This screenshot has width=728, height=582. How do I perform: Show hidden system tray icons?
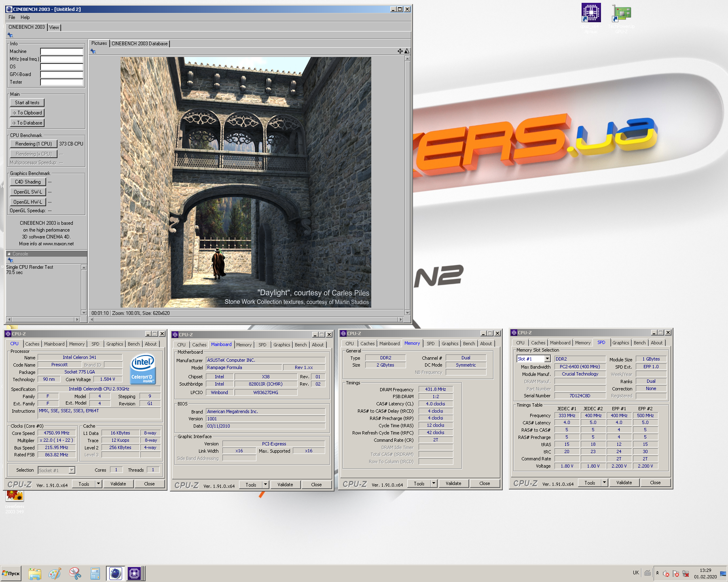click(657, 573)
